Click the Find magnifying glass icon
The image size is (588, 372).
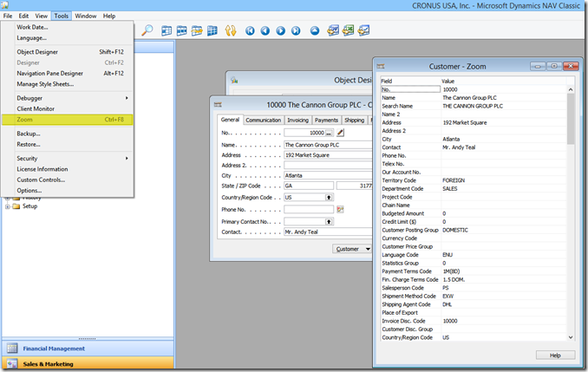tap(147, 30)
